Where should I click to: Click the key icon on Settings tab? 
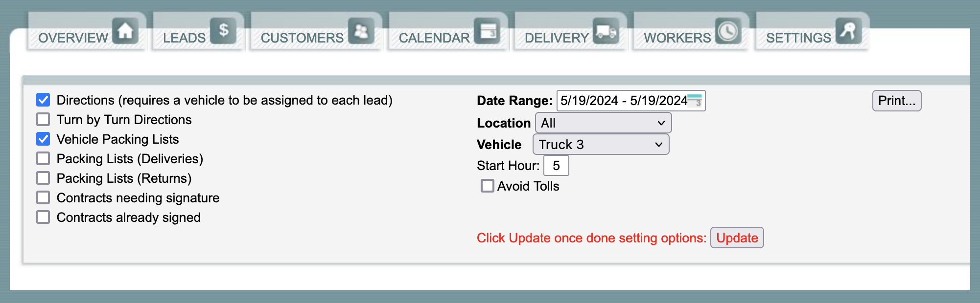click(x=848, y=31)
